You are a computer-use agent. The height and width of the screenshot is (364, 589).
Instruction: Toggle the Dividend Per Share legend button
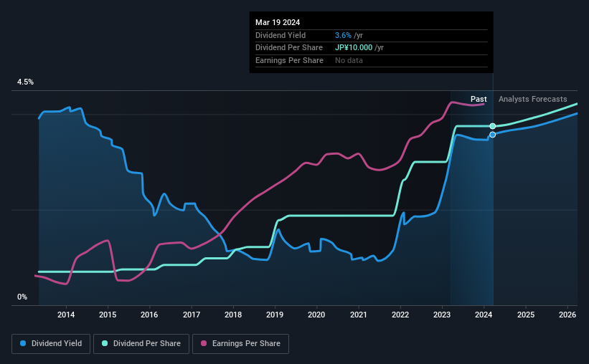point(141,344)
